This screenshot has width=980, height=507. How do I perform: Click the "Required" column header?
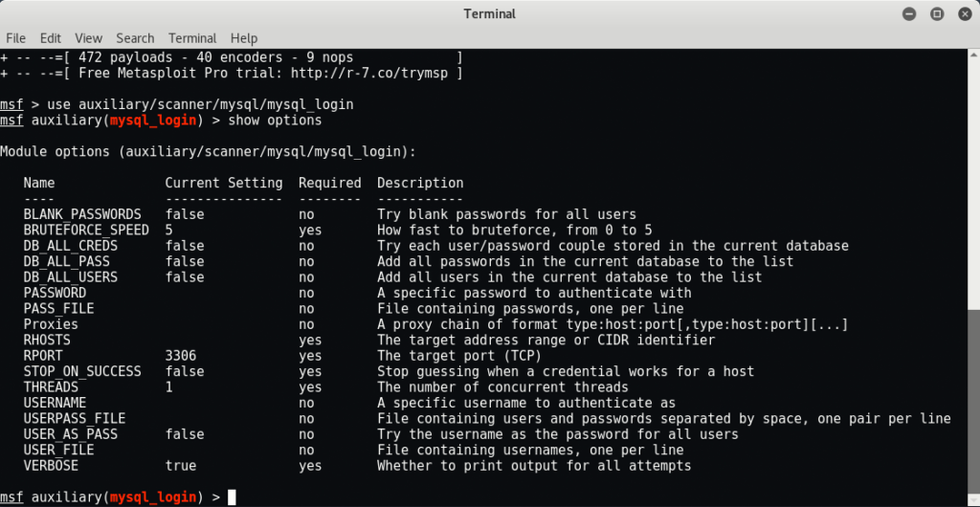click(329, 183)
